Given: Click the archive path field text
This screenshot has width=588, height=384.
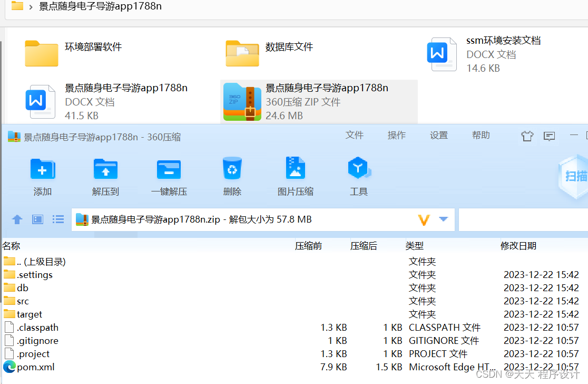Looking at the screenshot, I should [201, 219].
